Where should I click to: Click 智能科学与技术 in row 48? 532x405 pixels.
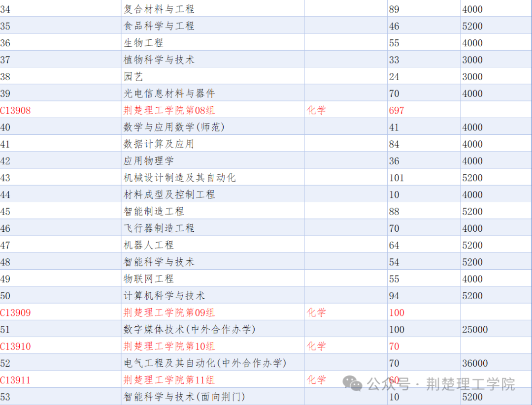pos(159,262)
